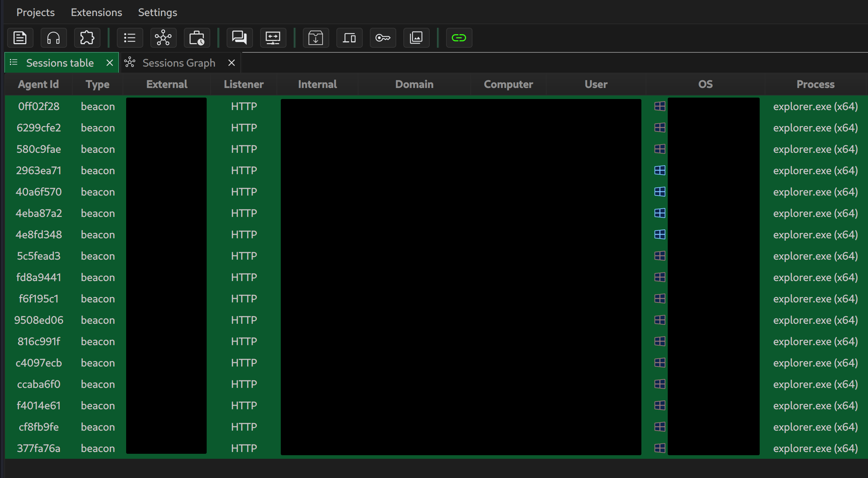Image resolution: width=868 pixels, height=478 pixels.
Task: Click the puzzle-piece extensions toolbar icon
Action: [x=87, y=38]
